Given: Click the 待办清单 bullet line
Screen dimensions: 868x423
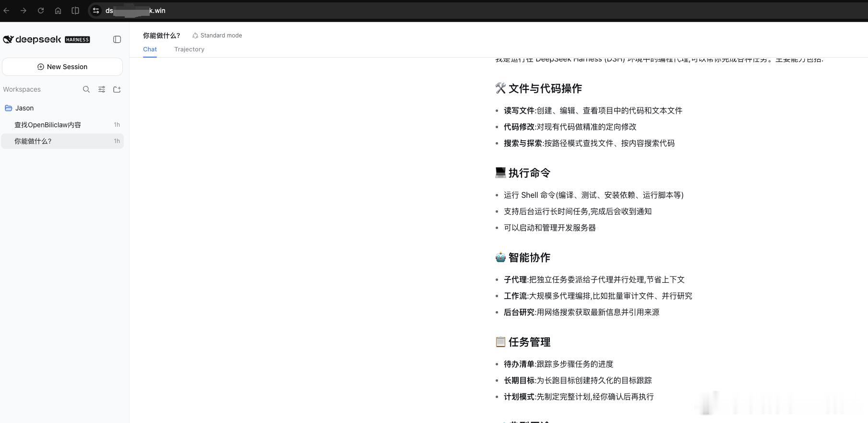Looking at the screenshot, I should tap(559, 364).
